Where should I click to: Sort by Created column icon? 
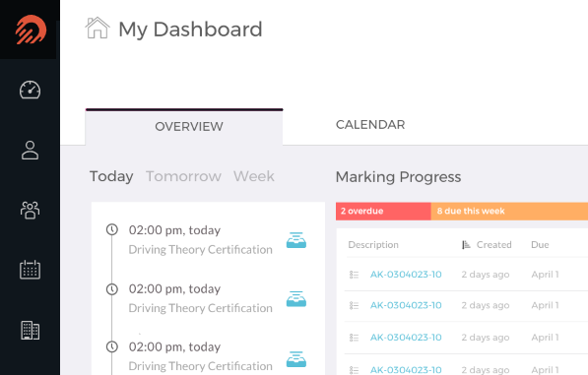point(466,245)
